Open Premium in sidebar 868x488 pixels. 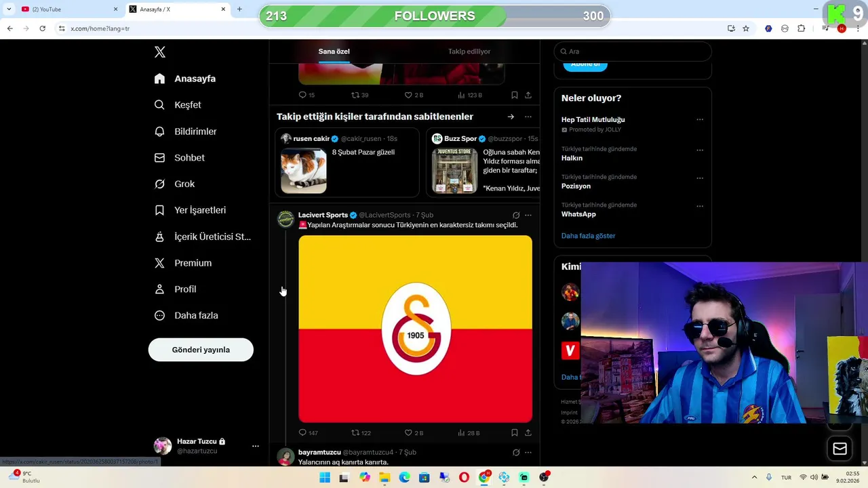pos(182,263)
